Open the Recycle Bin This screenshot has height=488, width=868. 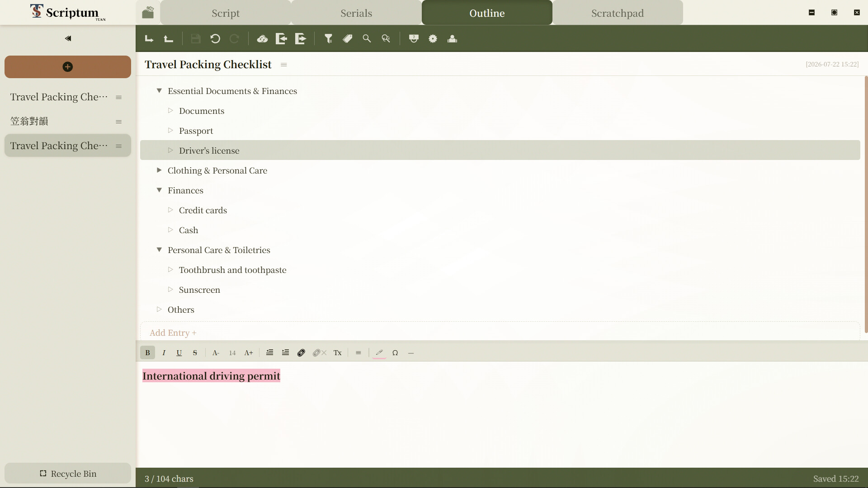point(68,474)
